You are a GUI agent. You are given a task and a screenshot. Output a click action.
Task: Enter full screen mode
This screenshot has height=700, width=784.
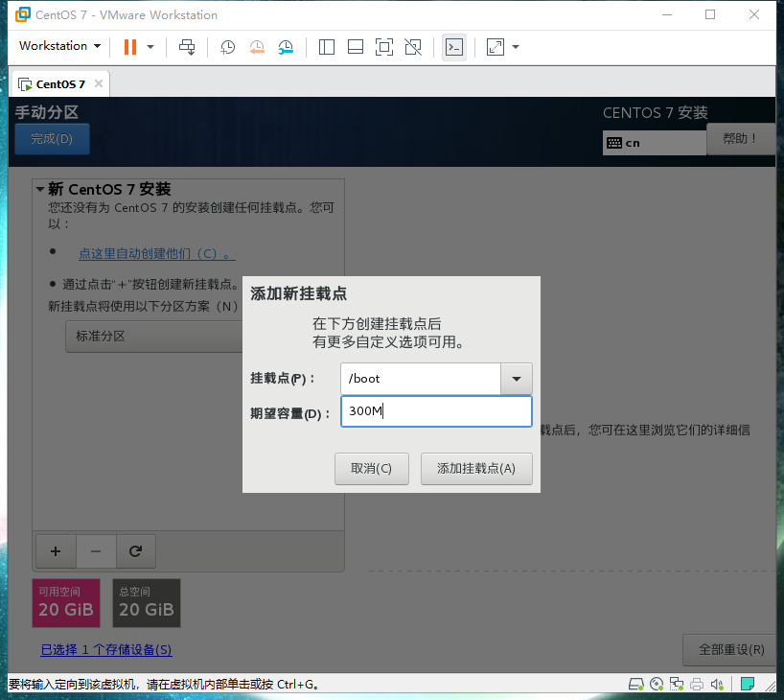(384, 47)
